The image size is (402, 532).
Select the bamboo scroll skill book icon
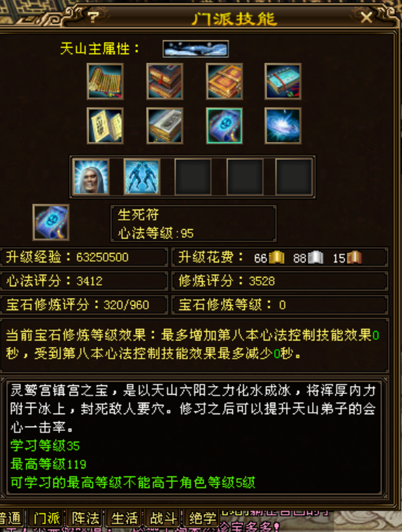[x=105, y=82]
